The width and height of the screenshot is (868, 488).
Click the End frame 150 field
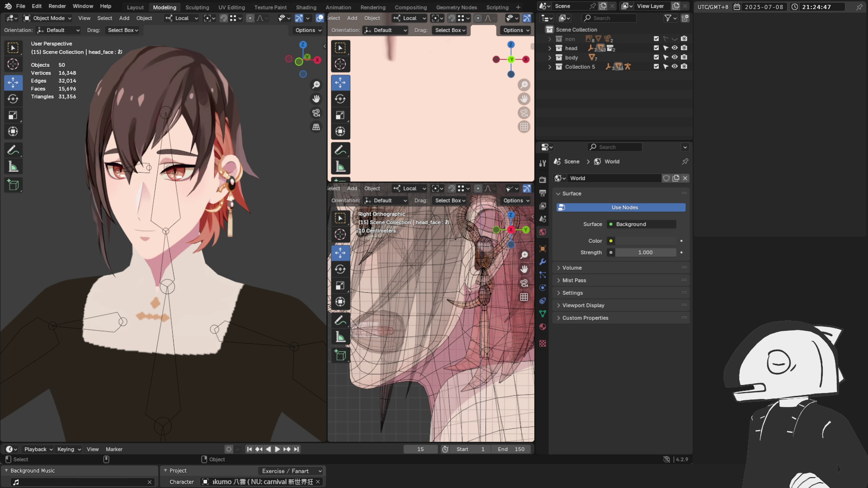tap(511, 449)
